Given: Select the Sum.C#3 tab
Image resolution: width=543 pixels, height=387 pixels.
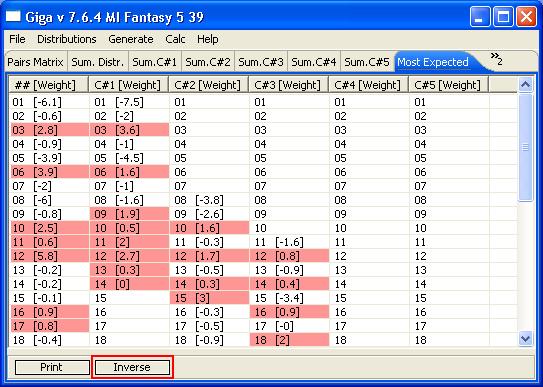Looking at the screenshot, I should [261, 62].
